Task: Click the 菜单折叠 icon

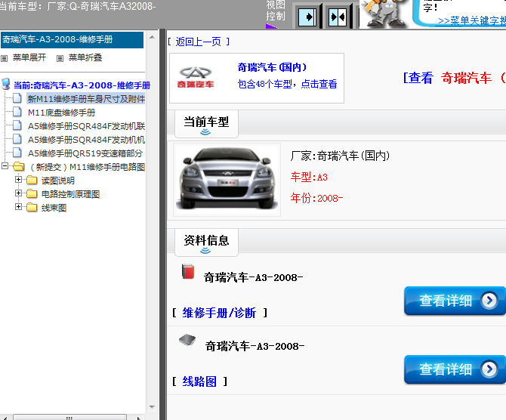Action: 60,58
